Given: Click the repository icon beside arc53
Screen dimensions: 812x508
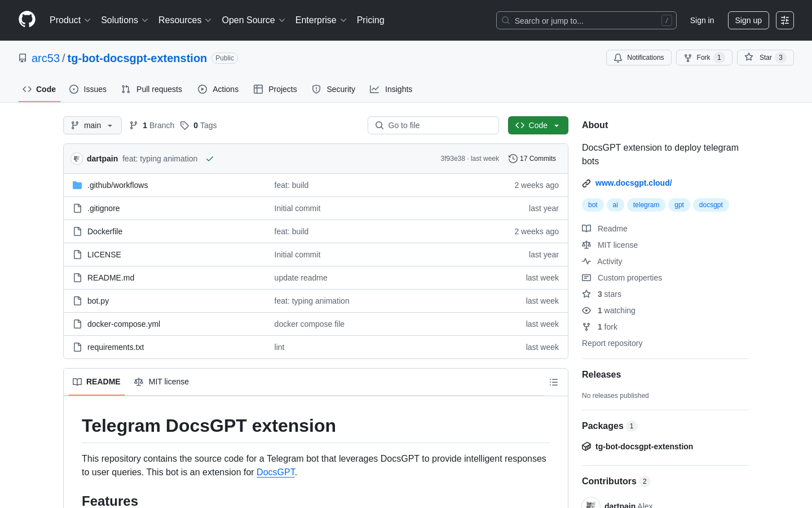Looking at the screenshot, I should click(x=23, y=58).
